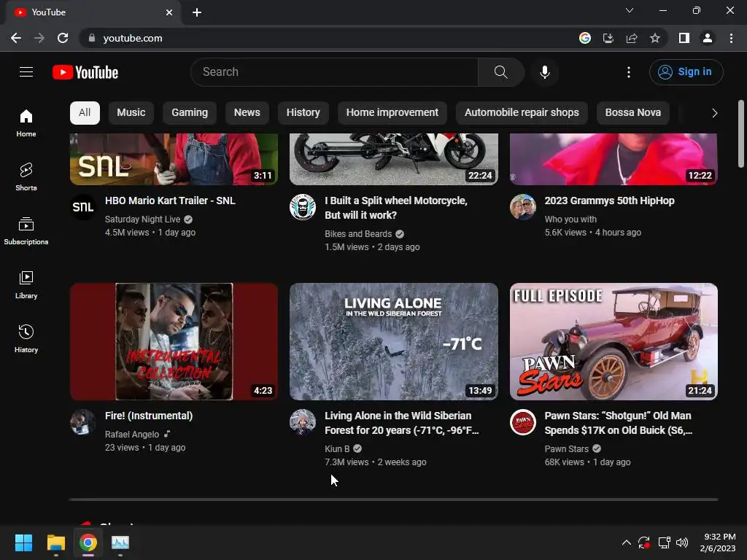
Task: Select the Home improvement chip
Action: [x=392, y=113]
